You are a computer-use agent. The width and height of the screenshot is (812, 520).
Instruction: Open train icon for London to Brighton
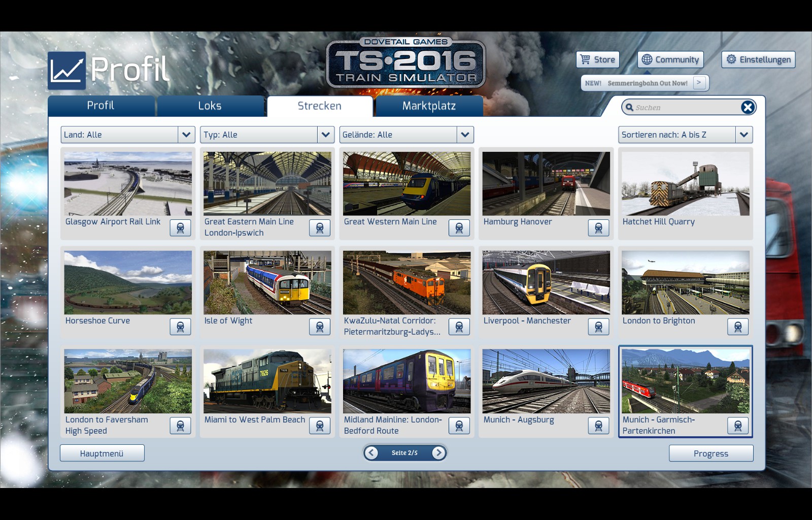pyautogui.click(x=738, y=327)
